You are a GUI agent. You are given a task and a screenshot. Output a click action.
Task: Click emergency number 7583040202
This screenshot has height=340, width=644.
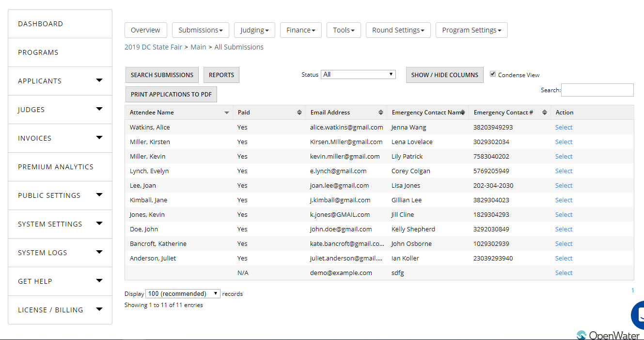tap(491, 156)
